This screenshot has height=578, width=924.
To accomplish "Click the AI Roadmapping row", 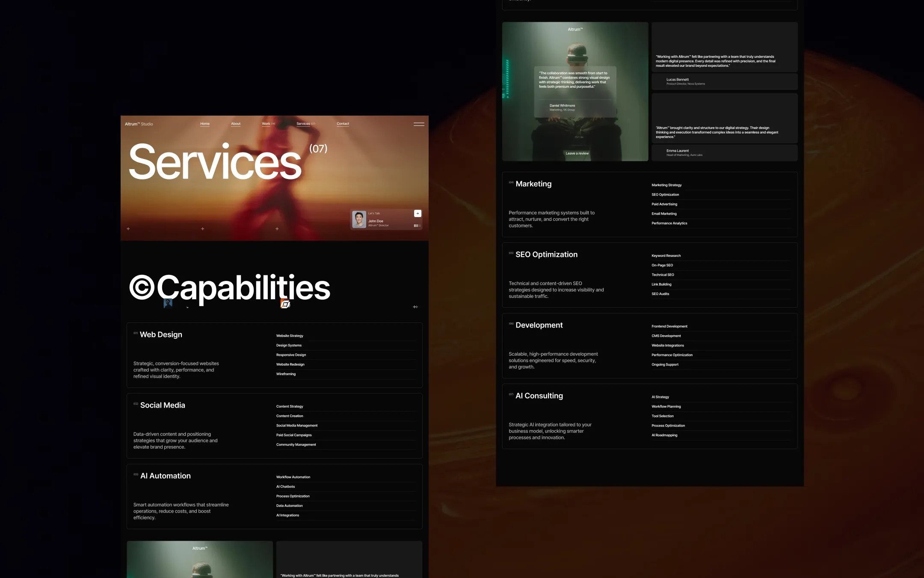I will pos(721,435).
